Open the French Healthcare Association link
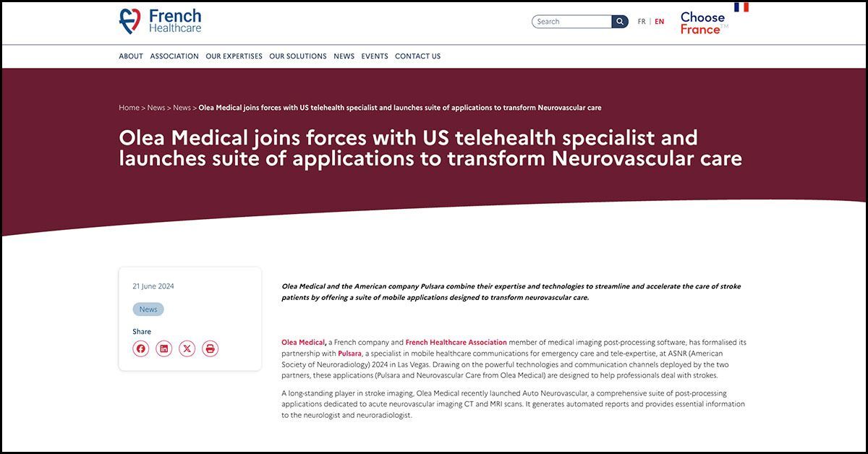This screenshot has width=868, height=454. pyautogui.click(x=456, y=342)
